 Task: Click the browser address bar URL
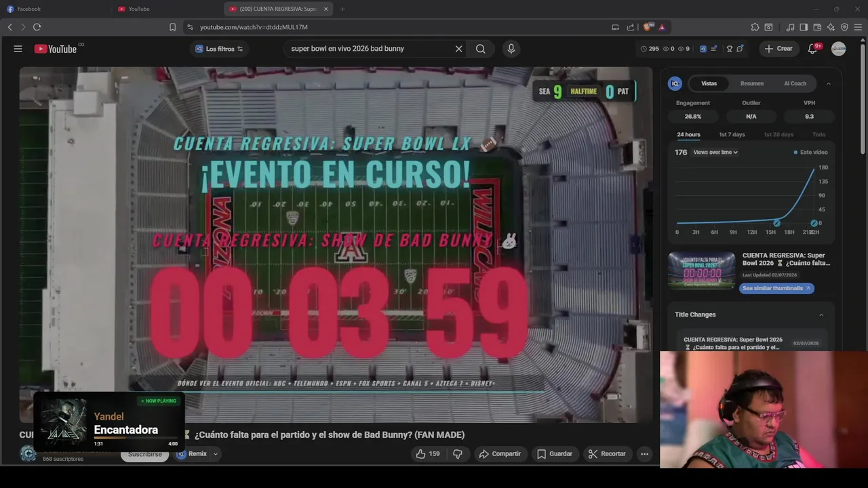click(254, 27)
